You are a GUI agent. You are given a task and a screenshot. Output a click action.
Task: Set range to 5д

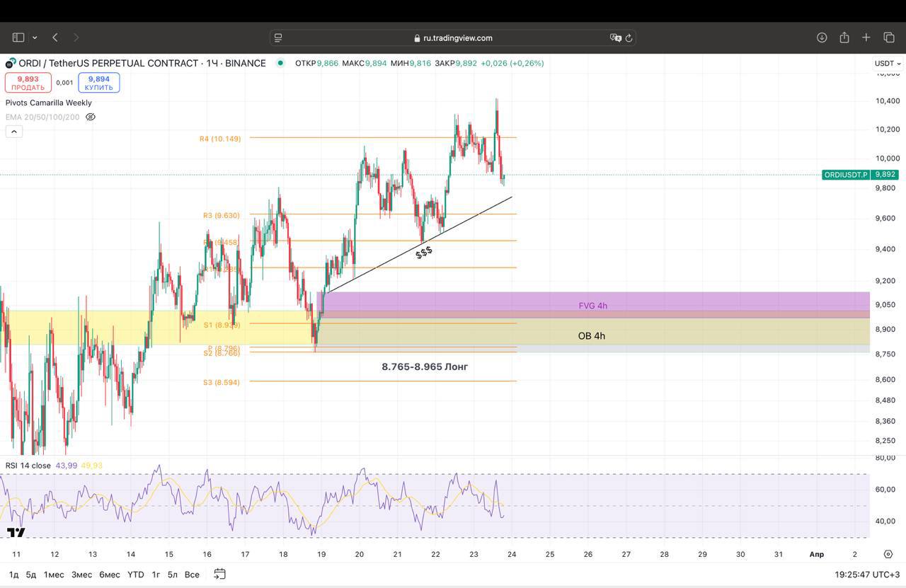(31, 575)
